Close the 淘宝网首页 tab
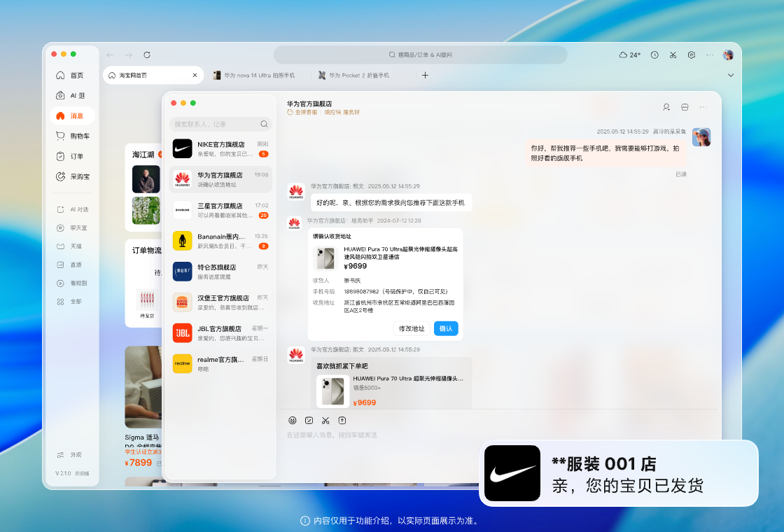784x532 pixels. [x=195, y=75]
